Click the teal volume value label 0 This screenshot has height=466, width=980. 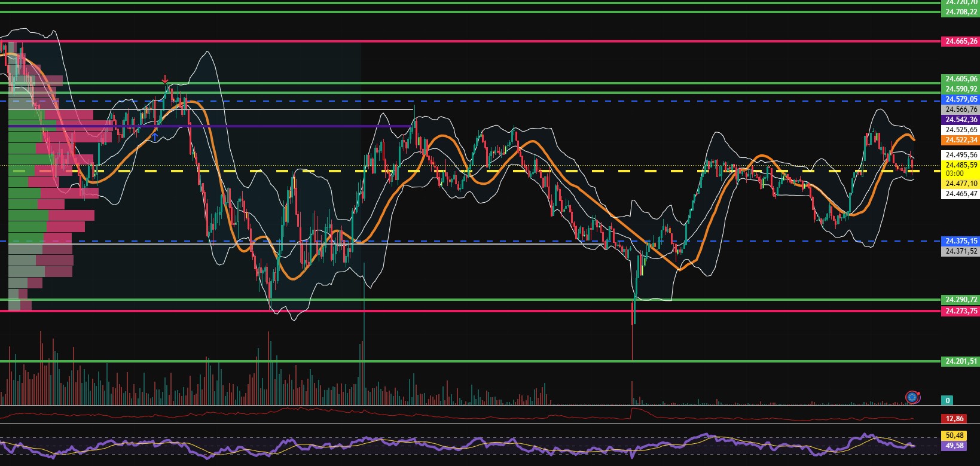click(x=947, y=400)
